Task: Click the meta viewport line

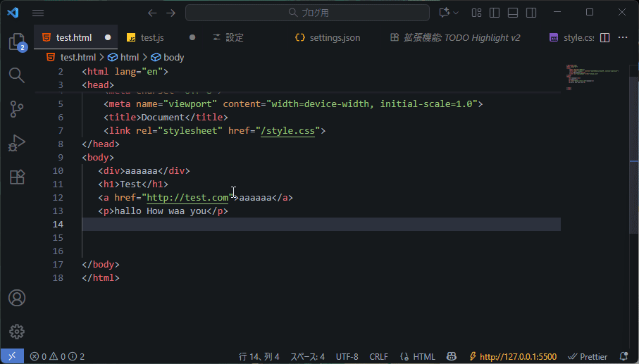Action: point(293,103)
